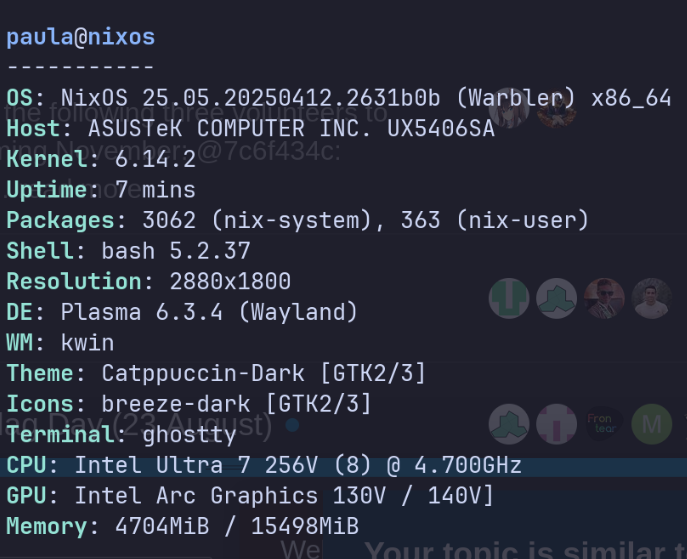This screenshot has height=559, width=687.
Task: Click the paula@nixos username line
Action: pos(81,38)
